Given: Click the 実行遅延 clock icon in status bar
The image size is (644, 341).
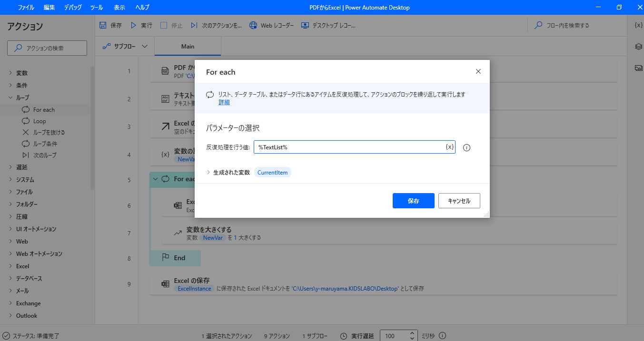Looking at the screenshot, I should [x=344, y=336].
